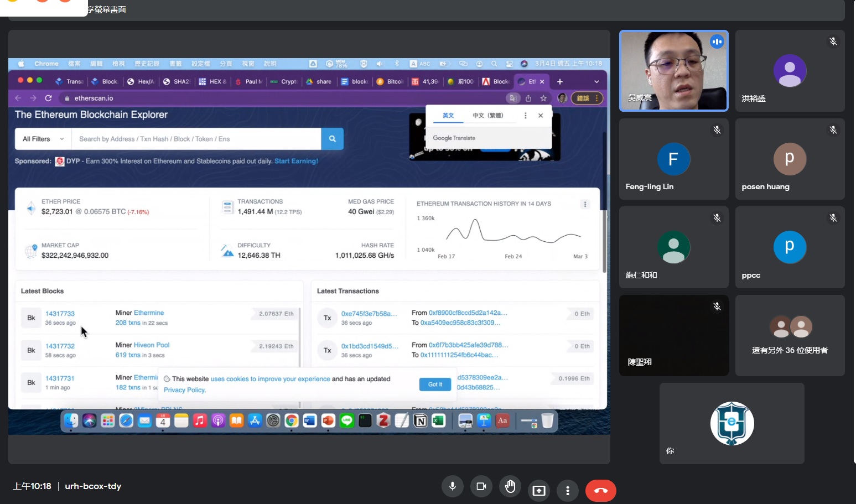Screen dimensions: 856x504
Task: Open the Apple menu
Action: coord(22,64)
